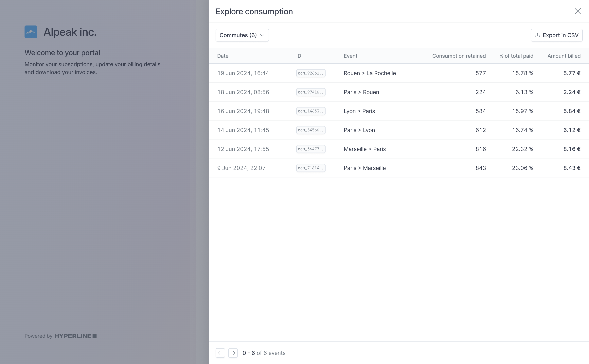Viewport: 589px width, 364px height.
Task: Click the Event column header
Action: [350, 56]
